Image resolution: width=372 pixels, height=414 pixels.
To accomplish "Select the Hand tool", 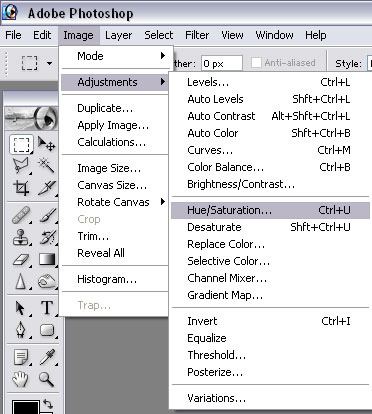I will [21, 379].
